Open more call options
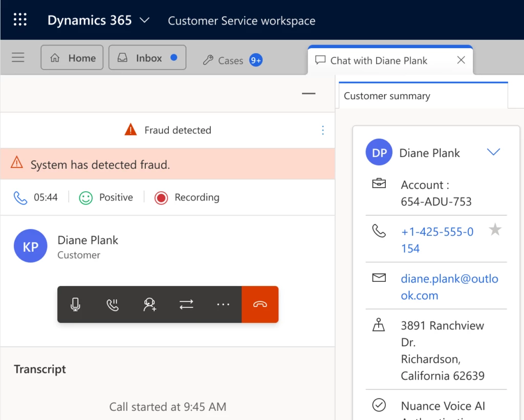Screen dimensions: 524x420 223,304
